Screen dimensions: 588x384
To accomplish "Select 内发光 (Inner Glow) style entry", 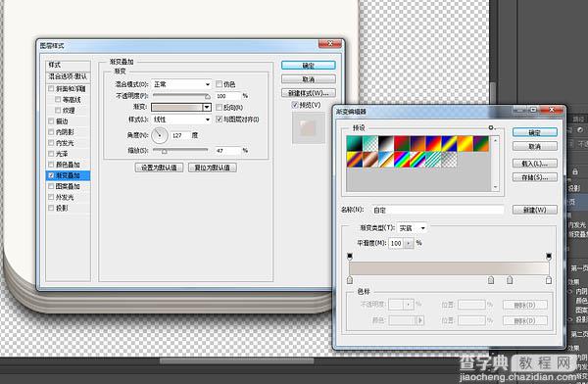I will (x=65, y=143).
